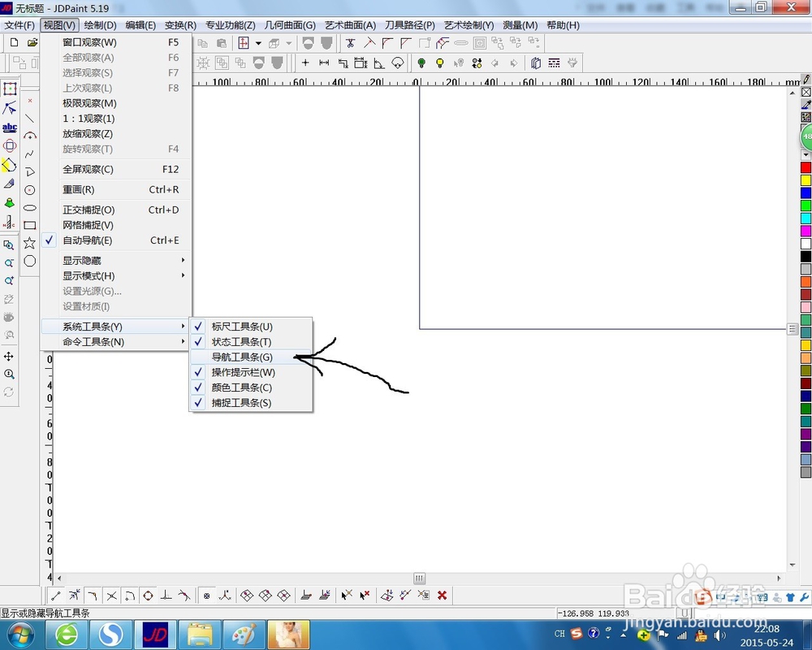Select the abc text tool

(9, 128)
